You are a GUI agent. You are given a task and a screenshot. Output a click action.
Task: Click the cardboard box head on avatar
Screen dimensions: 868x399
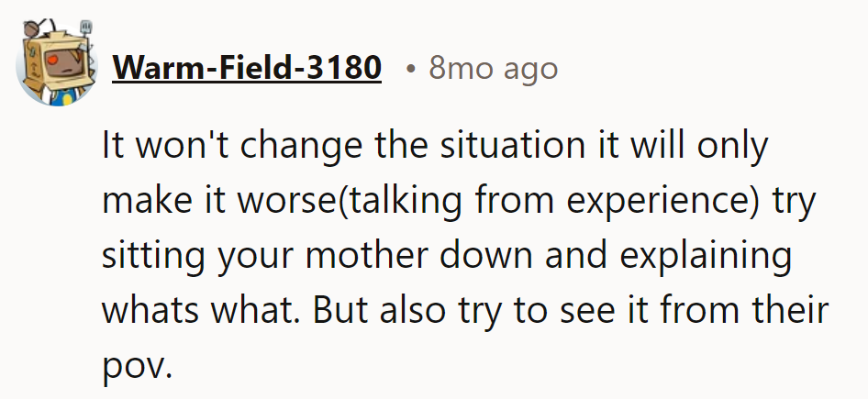pyautogui.click(x=60, y=61)
